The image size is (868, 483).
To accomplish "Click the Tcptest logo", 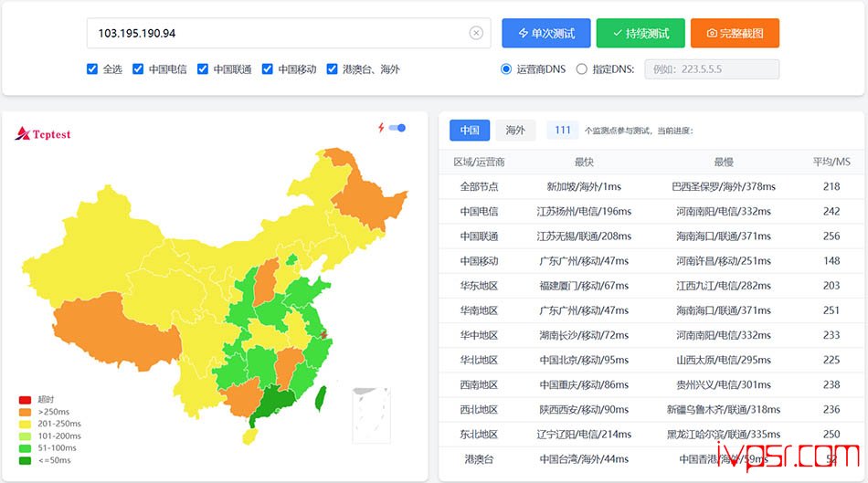I will pos(43,133).
